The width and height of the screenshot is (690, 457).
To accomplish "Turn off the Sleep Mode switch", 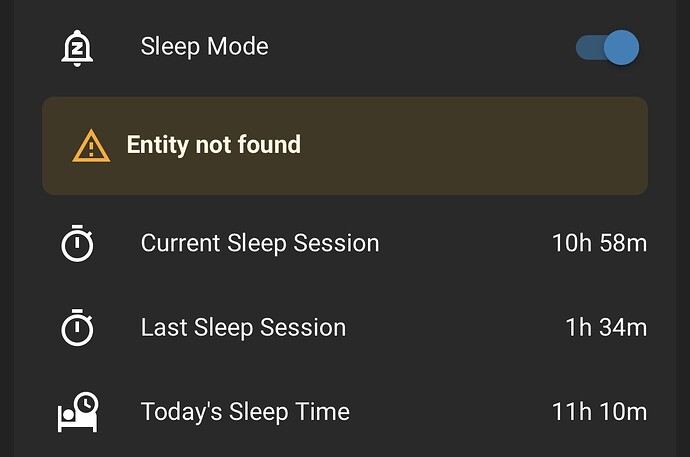I will click(608, 48).
